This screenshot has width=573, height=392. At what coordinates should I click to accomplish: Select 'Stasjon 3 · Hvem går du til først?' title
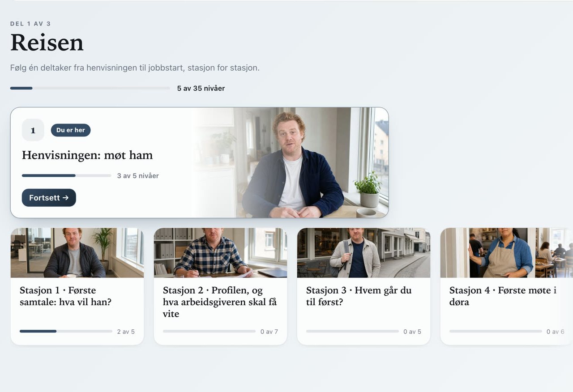359,296
